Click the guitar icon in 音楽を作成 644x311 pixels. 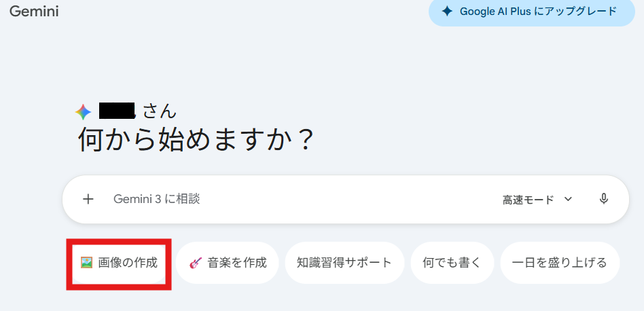(196, 262)
